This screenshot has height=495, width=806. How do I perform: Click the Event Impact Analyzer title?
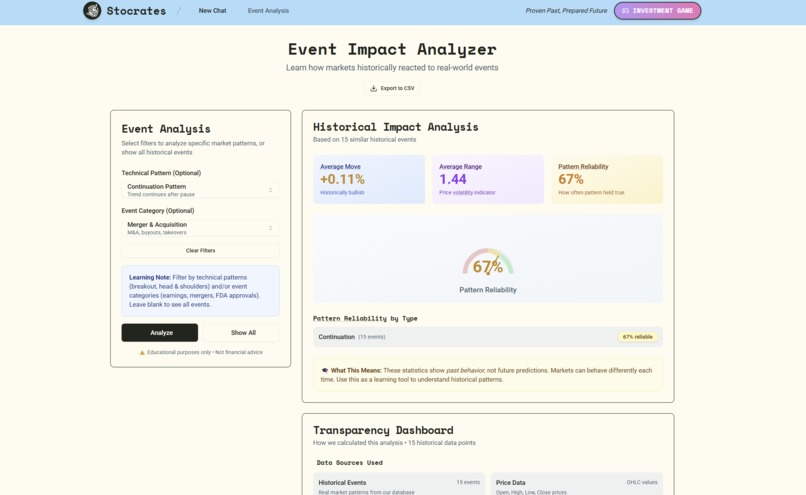[x=392, y=49]
